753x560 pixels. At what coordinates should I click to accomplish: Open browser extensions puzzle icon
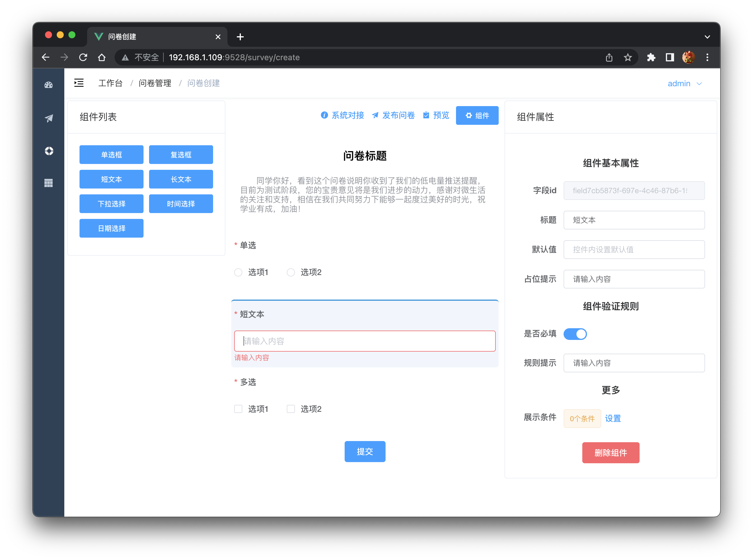pyautogui.click(x=651, y=57)
